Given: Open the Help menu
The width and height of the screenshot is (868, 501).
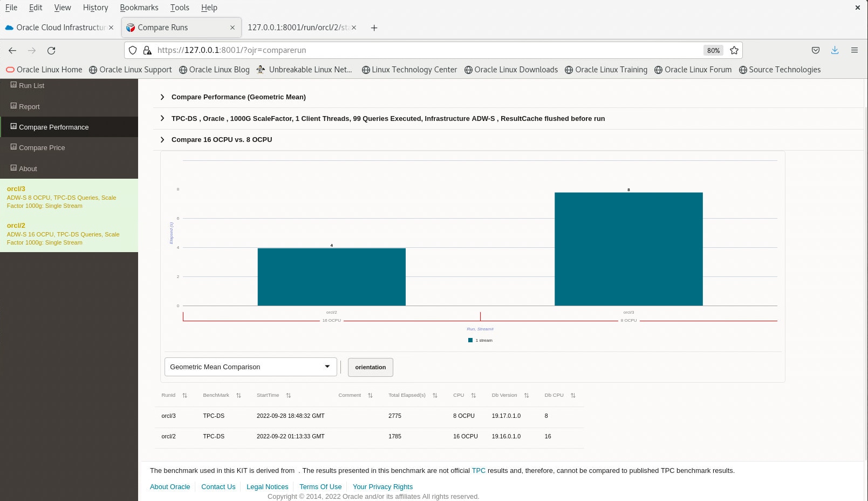Looking at the screenshot, I should click(209, 8).
